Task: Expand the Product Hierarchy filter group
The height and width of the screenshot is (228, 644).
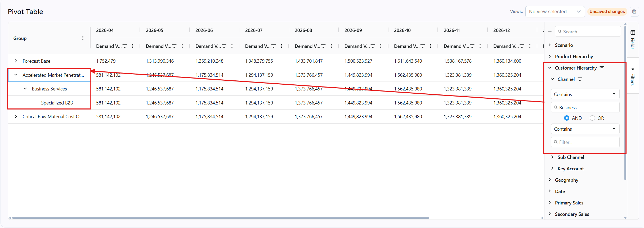Action: point(550,56)
